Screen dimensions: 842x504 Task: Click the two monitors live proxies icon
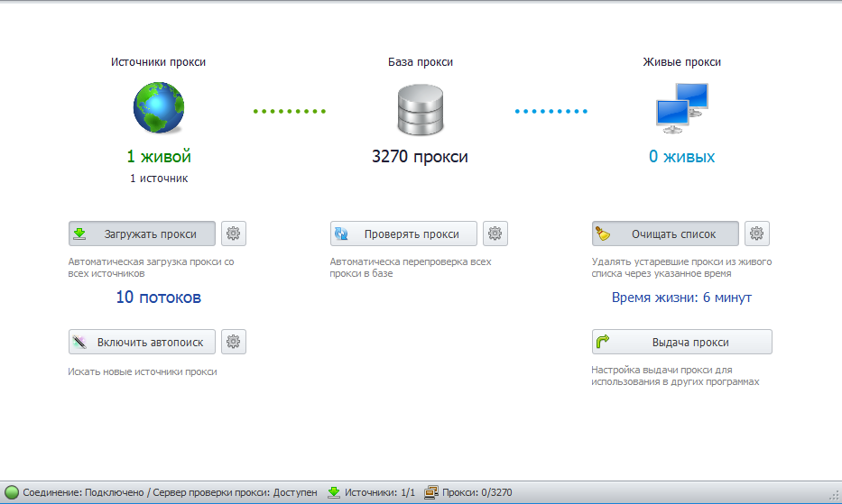(682, 108)
